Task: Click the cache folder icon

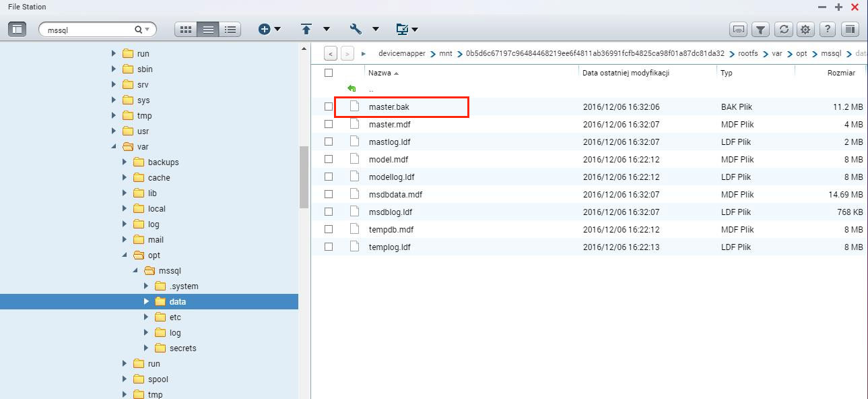Action: point(139,178)
